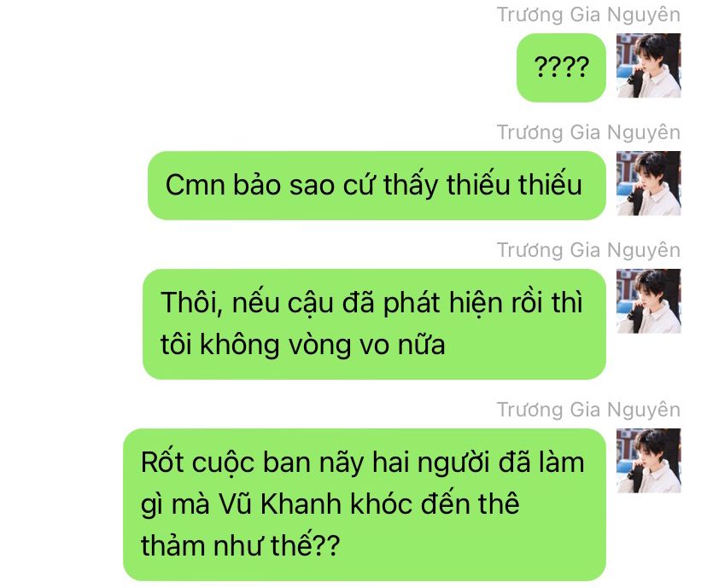The image size is (707, 588).
Task: Click 'tôi không vòng vo nữa' text line
Action: pos(303,345)
